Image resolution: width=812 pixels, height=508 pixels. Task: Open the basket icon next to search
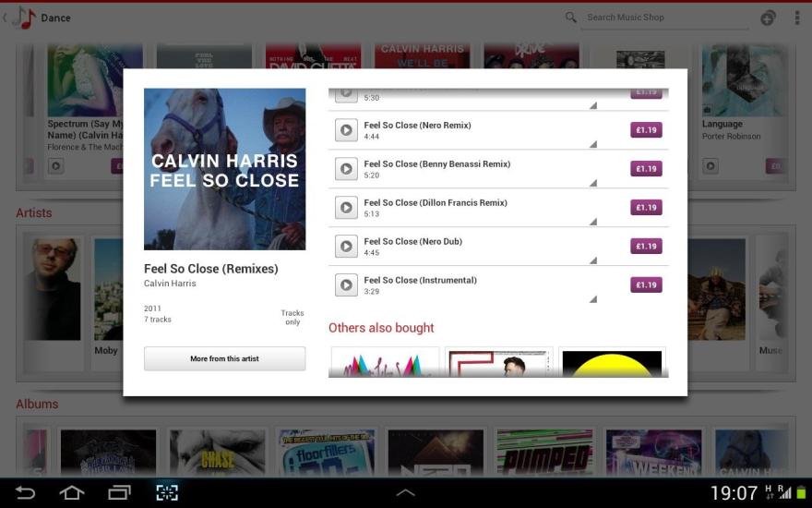[x=768, y=18]
